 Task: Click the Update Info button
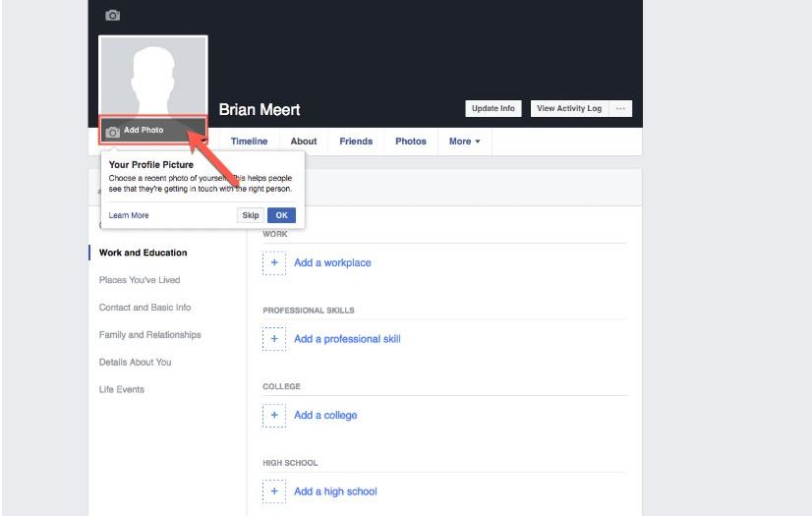pos(493,109)
